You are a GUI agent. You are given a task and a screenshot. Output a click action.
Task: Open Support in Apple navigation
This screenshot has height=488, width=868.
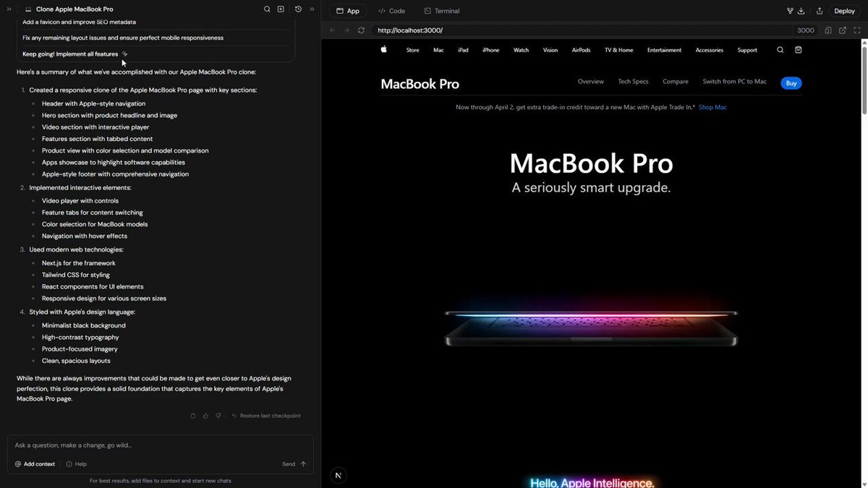click(747, 51)
